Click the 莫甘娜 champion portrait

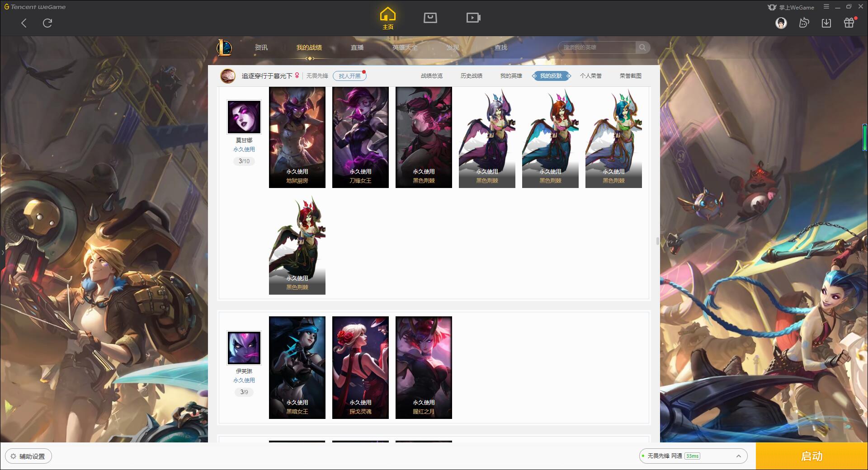(244, 117)
